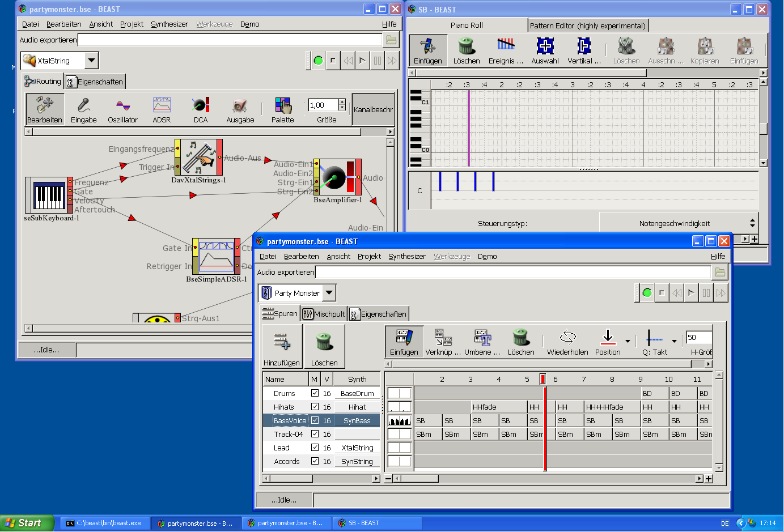
Task: Open the Q: Takt quantization dropdown arrow
Action: [674, 341]
